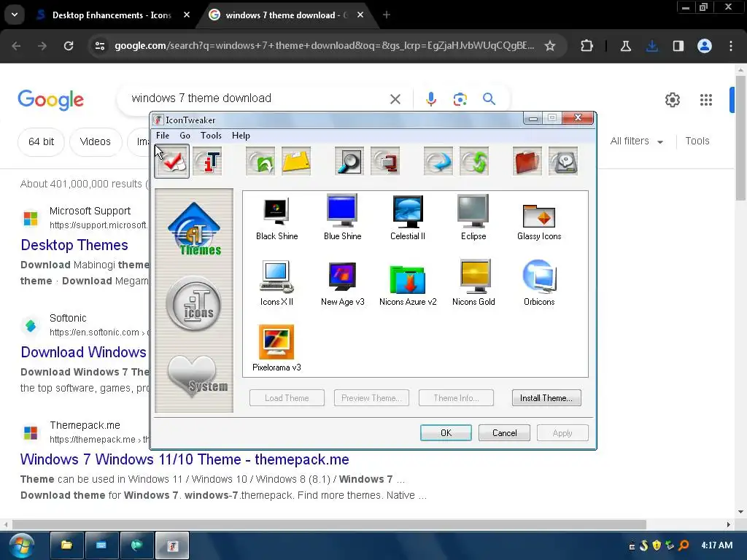Viewport: 747px width, 560px height.
Task: Click the Install Theme... button
Action: pos(546,398)
